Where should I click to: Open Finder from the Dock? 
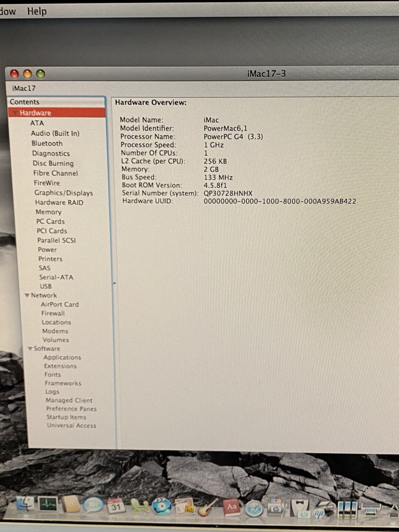[x=25, y=503]
